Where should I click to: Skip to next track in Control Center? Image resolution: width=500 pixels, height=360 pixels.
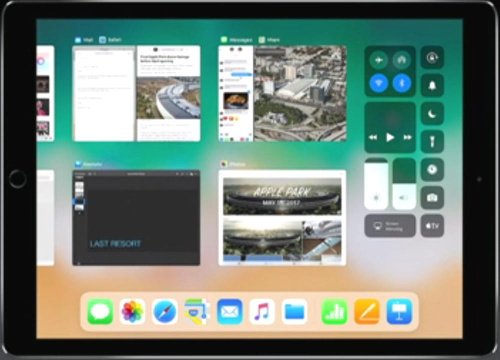[x=407, y=137]
